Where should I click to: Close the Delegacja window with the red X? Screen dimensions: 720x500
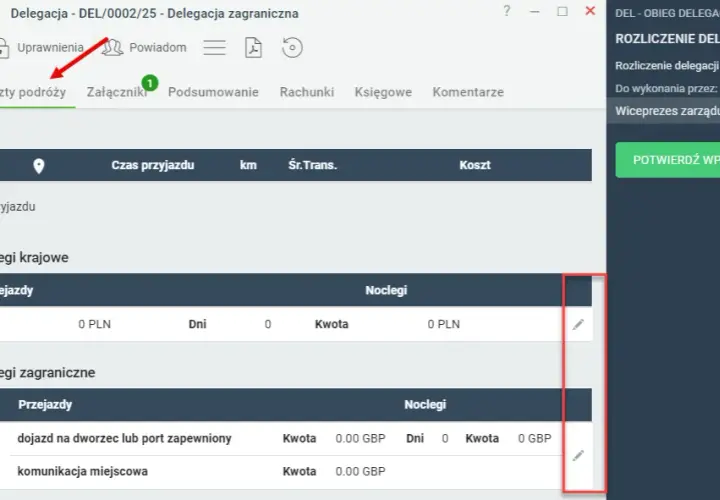(590, 11)
